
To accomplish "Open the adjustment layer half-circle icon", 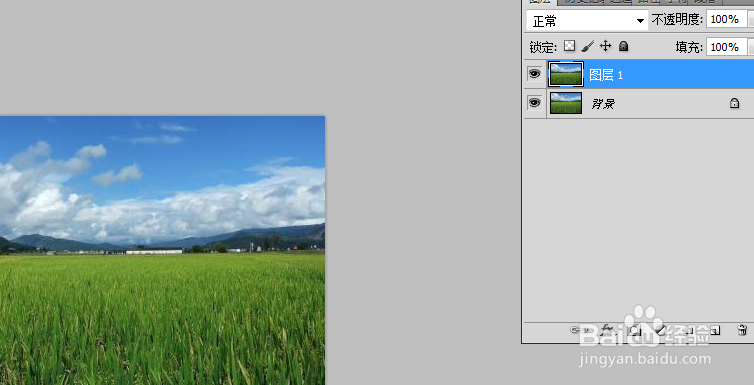I will [x=661, y=330].
